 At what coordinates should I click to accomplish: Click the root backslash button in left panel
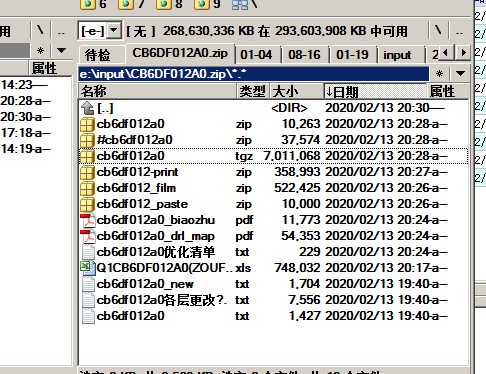tap(40, 31)
